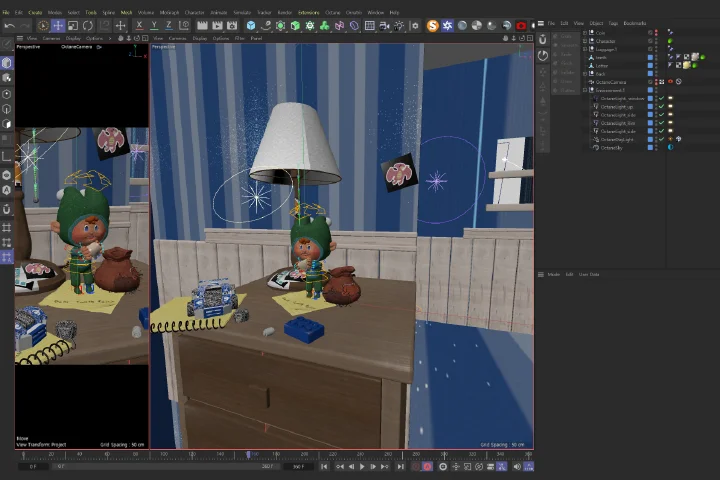Viewport: 720px width, 480px height.
Task: Toggle enable checkmark for OctaneDayLight
Action: point(661,139)
